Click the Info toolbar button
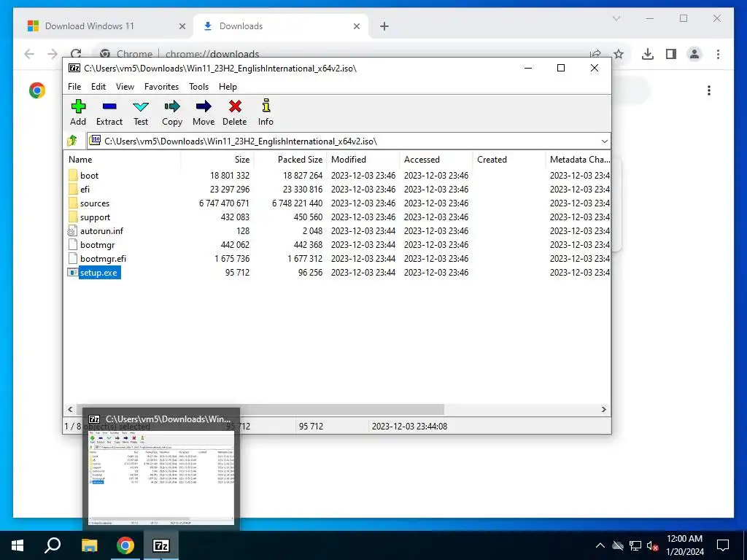The width and height of the screenshot is (747, 560). 266,113
